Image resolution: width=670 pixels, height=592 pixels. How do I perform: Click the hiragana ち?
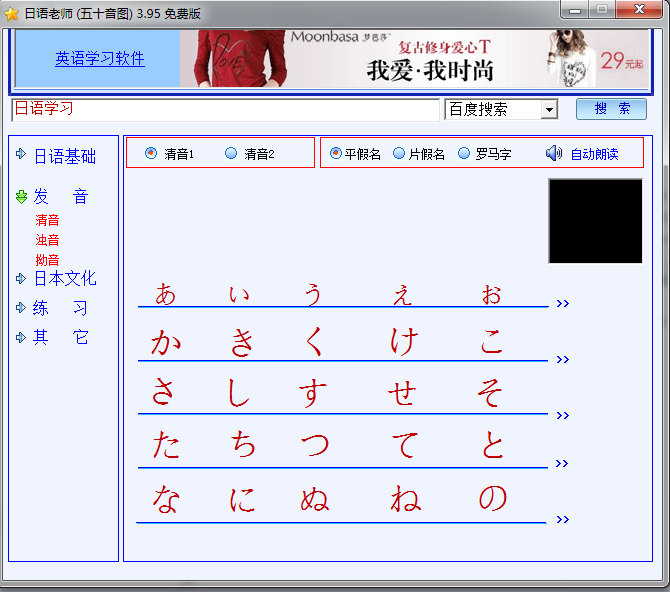click(243, 445)
